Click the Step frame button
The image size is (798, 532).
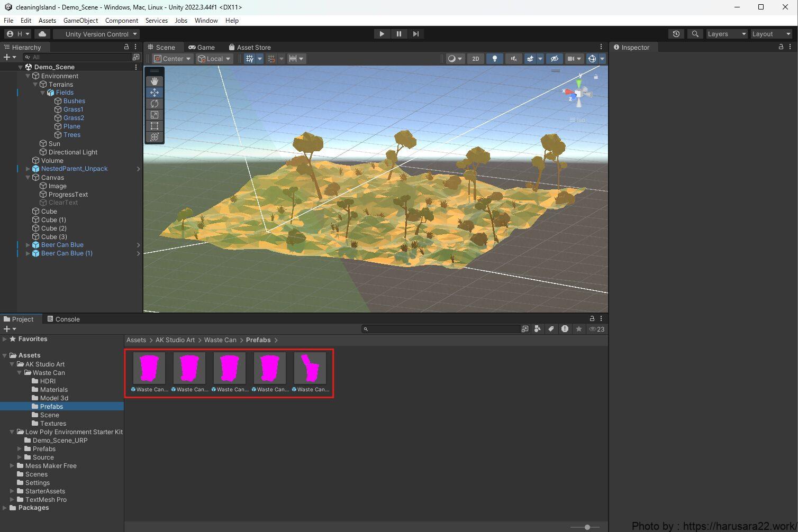click(x=416, y=34)
